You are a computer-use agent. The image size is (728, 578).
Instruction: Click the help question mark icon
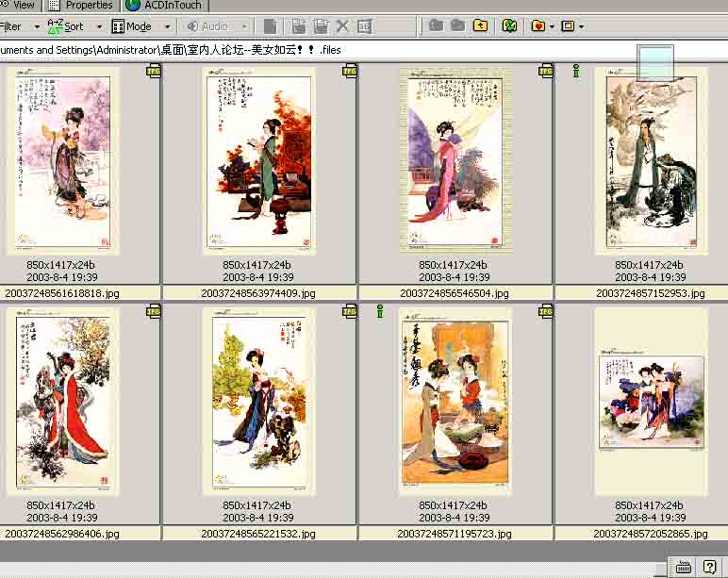709,567
